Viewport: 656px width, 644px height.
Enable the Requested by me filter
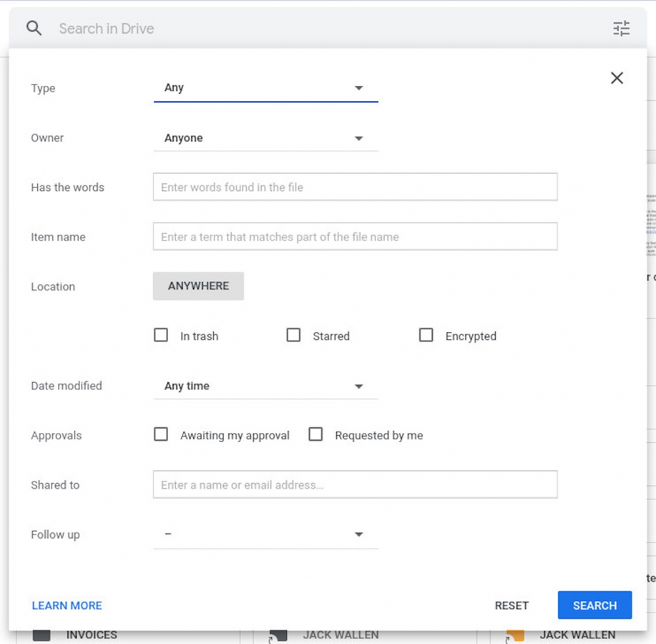coord(315,434)
